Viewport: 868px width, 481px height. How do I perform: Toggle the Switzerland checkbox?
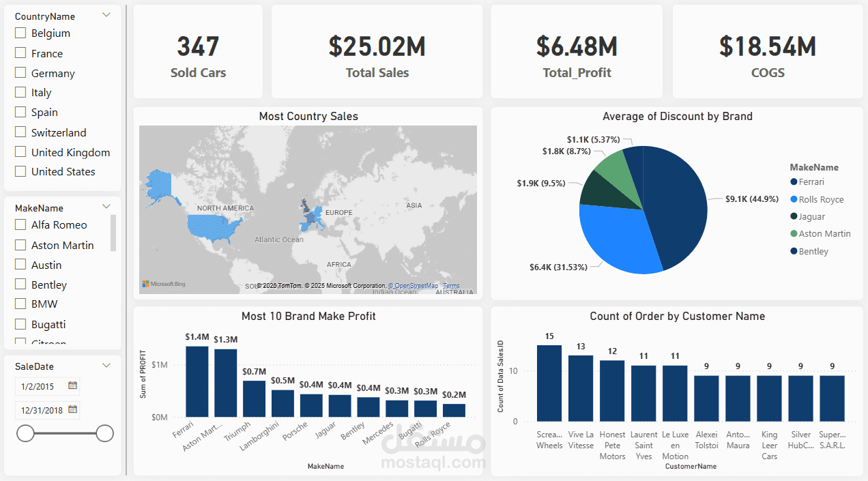pos(20,132)
